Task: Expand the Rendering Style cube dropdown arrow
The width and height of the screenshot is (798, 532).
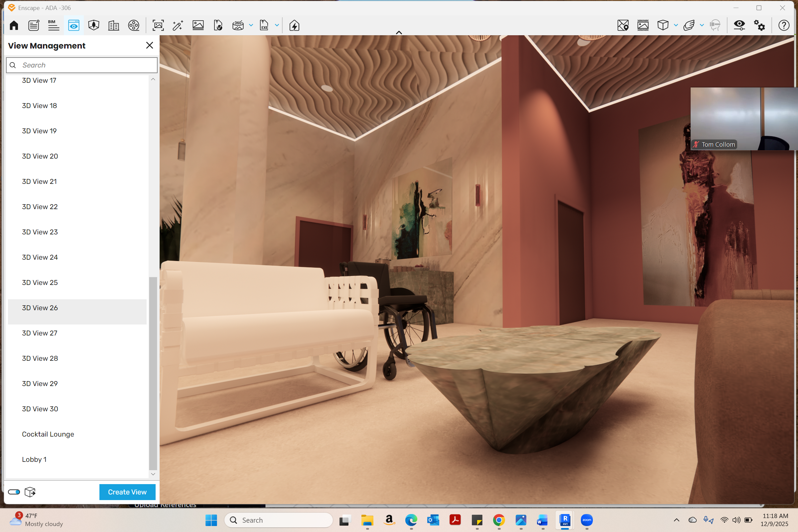Action: [676, 26]
